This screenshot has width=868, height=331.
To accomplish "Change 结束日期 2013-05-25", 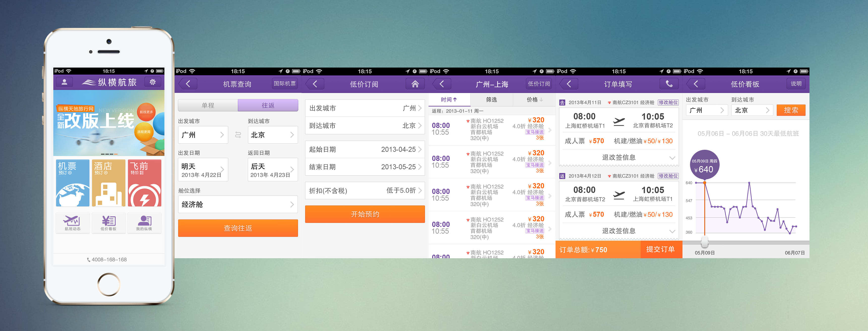I will point(365,167).
